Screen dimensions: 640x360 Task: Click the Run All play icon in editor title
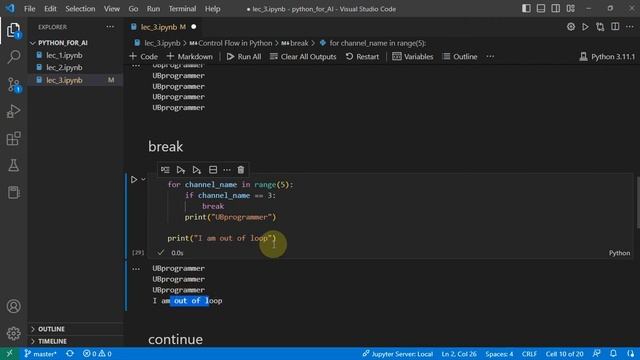(585, 27)
